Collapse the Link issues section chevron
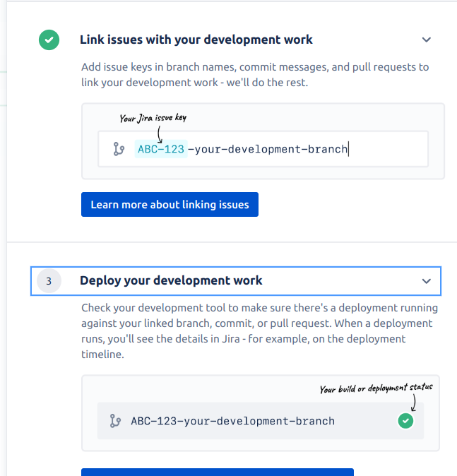The width and height of the screenshot is (457, 476). coord(427,40)
